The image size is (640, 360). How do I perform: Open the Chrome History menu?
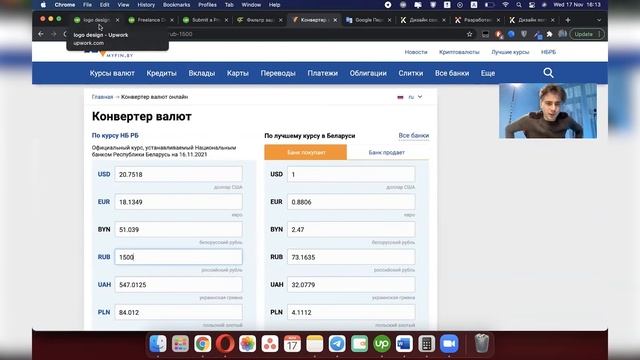pos(146,5)
